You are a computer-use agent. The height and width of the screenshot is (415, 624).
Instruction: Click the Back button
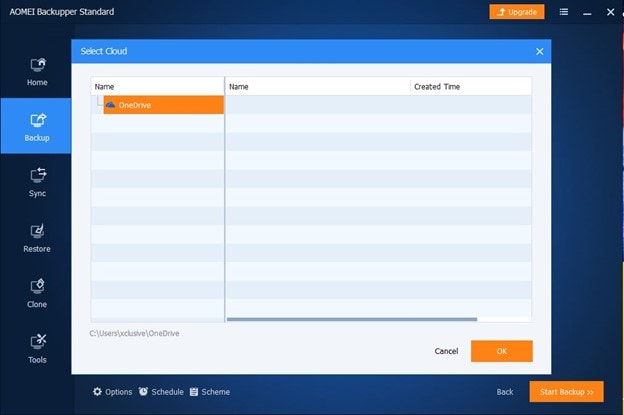(x=505, y=392)
